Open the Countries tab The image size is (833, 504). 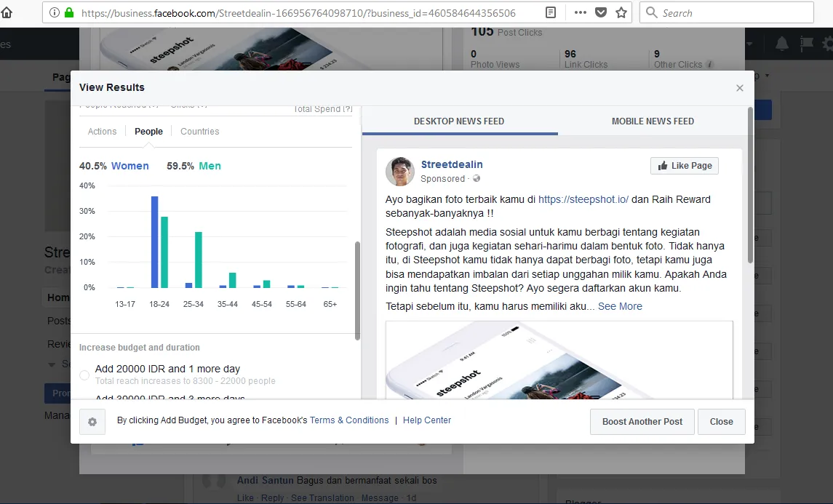200,131
